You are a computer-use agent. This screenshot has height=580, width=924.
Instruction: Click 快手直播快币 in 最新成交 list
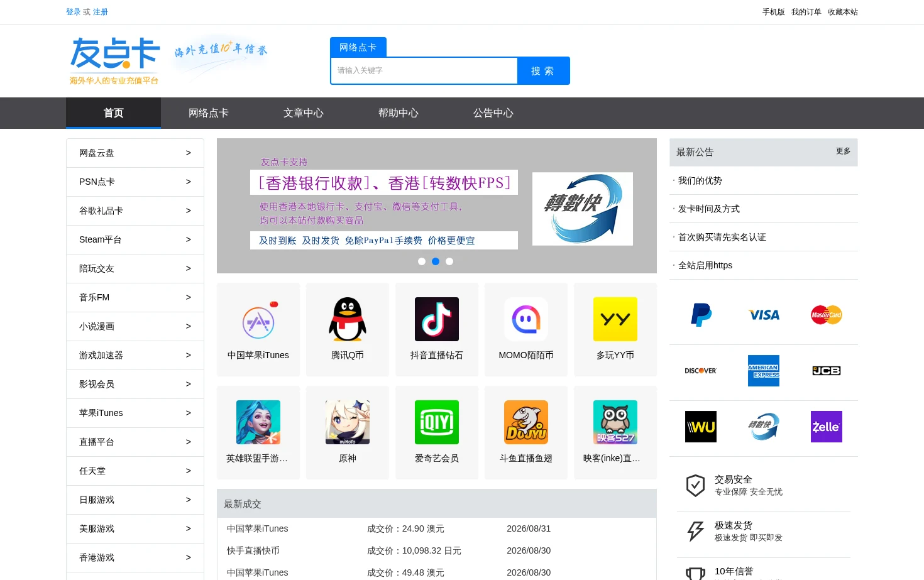[253, 550]
